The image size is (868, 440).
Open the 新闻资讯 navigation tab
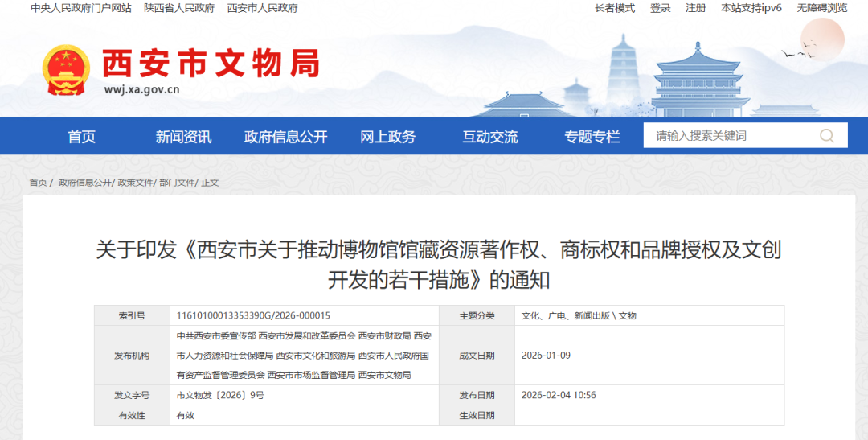point(183,137)
